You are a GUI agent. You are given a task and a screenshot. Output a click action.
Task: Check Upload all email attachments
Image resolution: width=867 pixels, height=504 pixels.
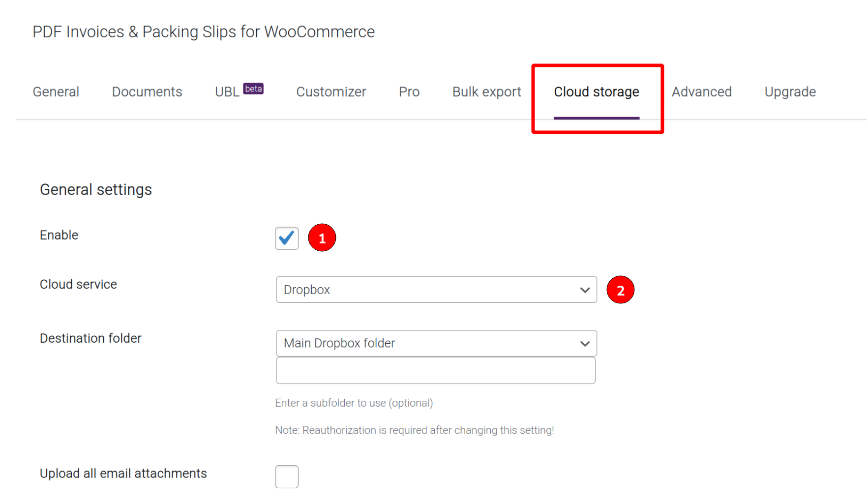pos(287,476)
